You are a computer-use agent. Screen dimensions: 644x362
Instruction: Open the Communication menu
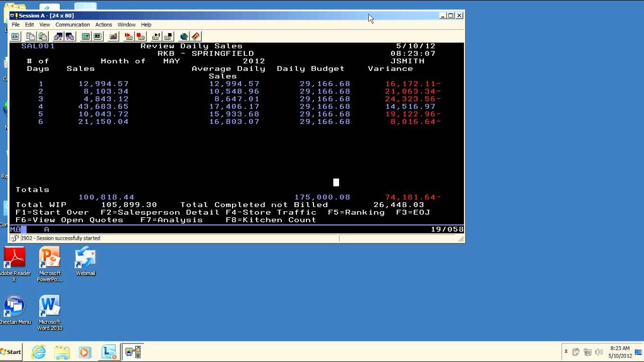click(72, 25)
